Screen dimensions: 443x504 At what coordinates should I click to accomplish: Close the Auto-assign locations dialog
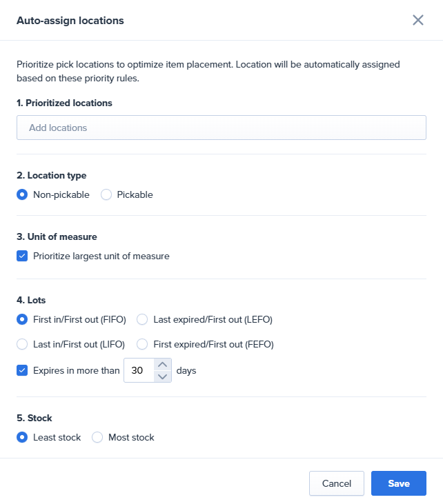point(417,20)
